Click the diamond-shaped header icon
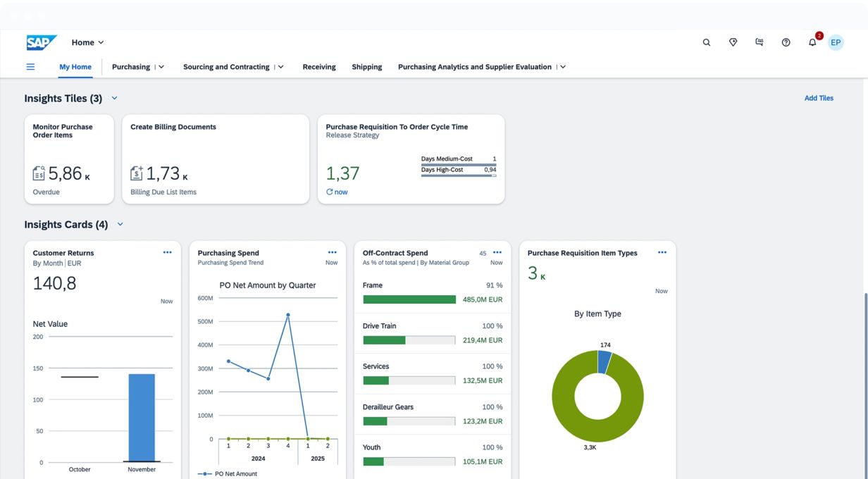The height and width of the screenshot is (479, 868). [x=733, y=42]
